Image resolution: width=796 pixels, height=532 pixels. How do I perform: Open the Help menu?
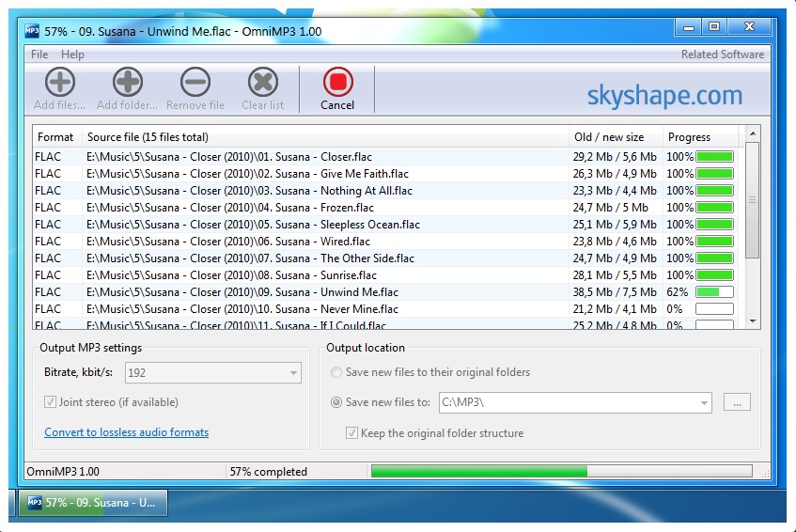(x=72, y=55)
